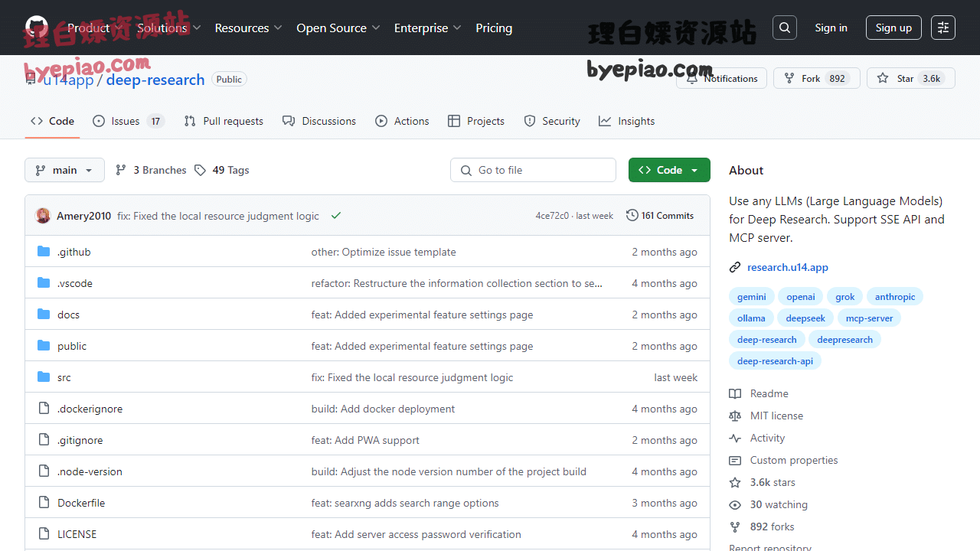Click the Amery2010 avatar thumbnail
This screenshot has height=551, width=980.
(43, 216)
